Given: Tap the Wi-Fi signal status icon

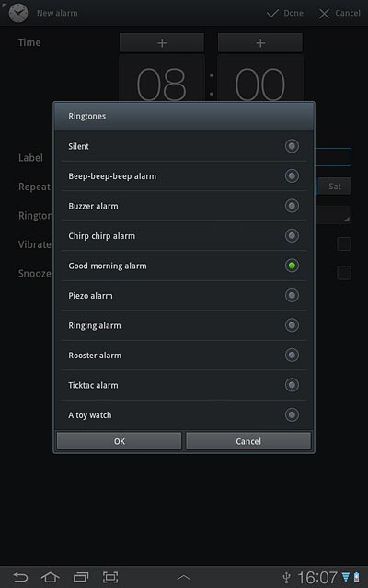Looking at the screenshot, I should (x=346, y=577).
